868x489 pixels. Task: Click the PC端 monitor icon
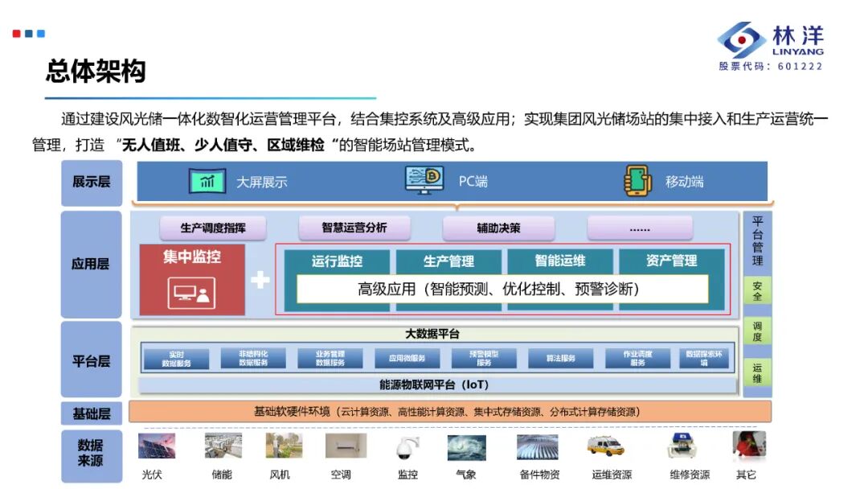click(424, 180)
